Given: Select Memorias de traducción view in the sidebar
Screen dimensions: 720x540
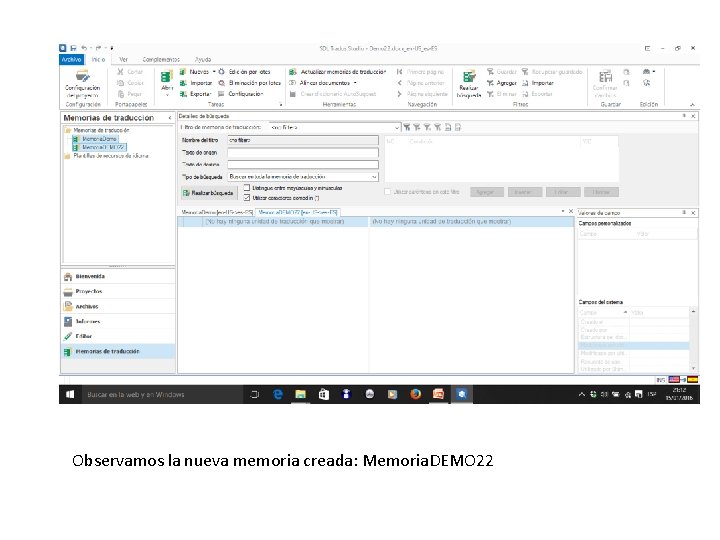Looking at the screenshot, I should (x=118, y=351).
